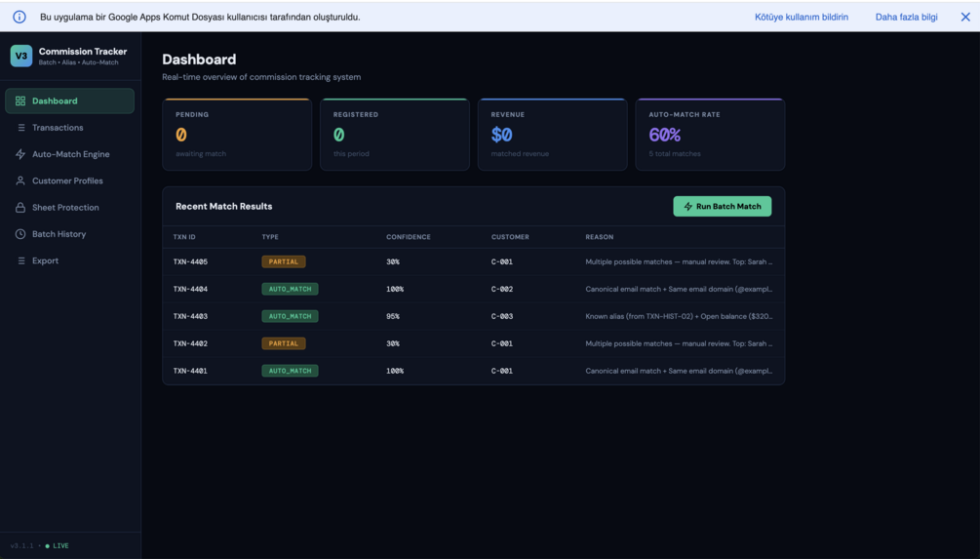Click the Transactions list icon
The image size is (980, 559).
(20, 128)
